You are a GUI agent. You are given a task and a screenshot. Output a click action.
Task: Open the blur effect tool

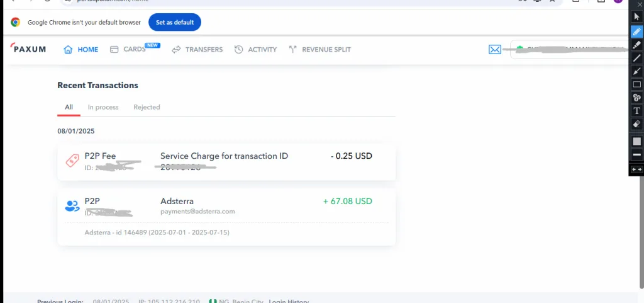(636, 98)
